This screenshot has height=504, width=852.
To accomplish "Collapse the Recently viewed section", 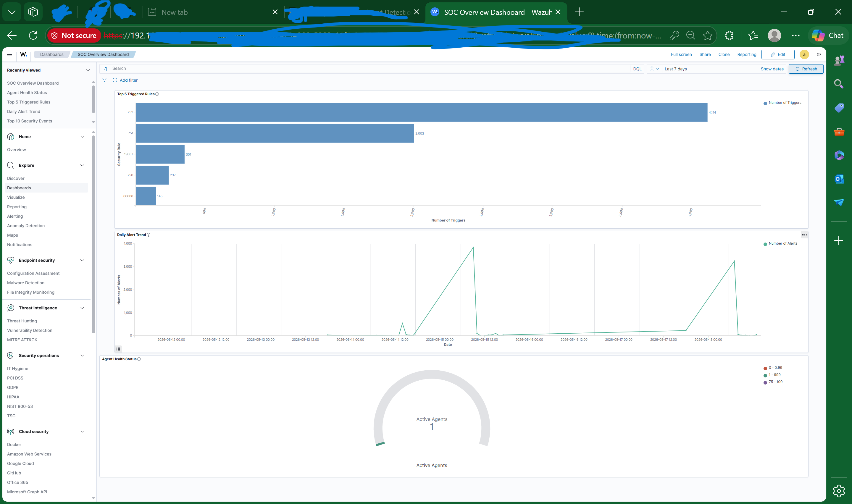I will [88, 70].
